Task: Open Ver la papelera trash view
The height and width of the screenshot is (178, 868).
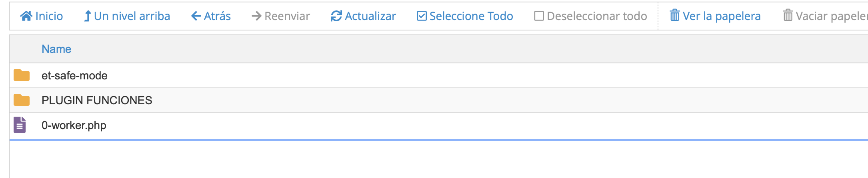Action: pos(715,16)
